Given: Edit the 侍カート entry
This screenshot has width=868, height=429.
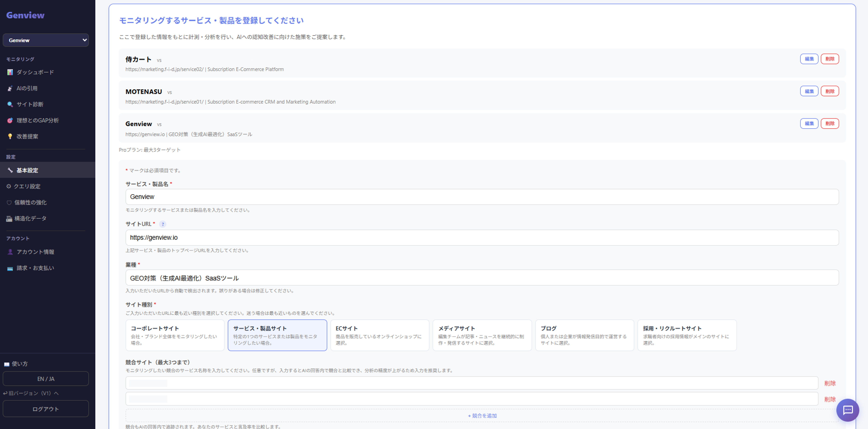Looking at the screenshot, I should [809, 59].
